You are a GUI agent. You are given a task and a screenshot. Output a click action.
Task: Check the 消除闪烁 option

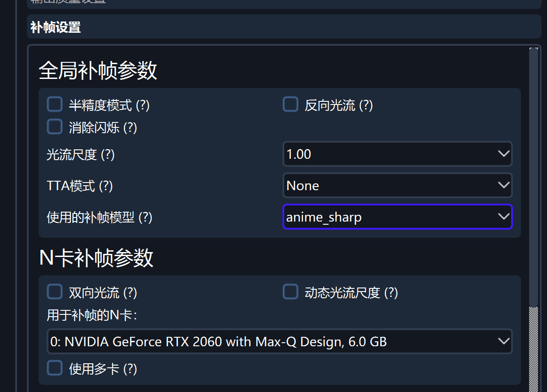pos(55,127)
